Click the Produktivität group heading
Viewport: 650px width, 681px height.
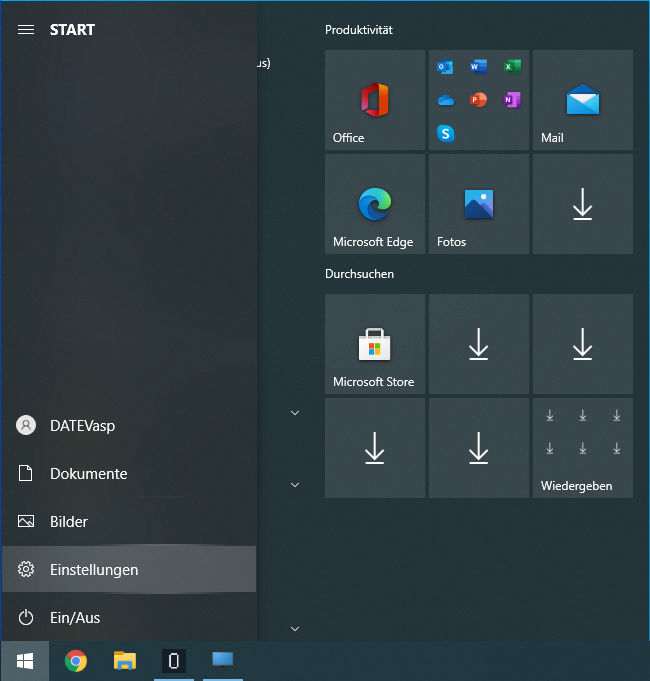pos(359,30)
